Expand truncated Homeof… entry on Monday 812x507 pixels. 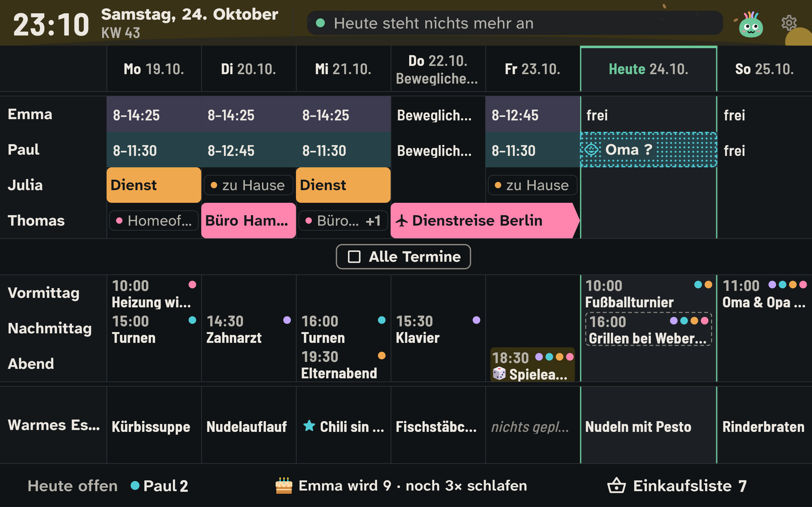154,221
